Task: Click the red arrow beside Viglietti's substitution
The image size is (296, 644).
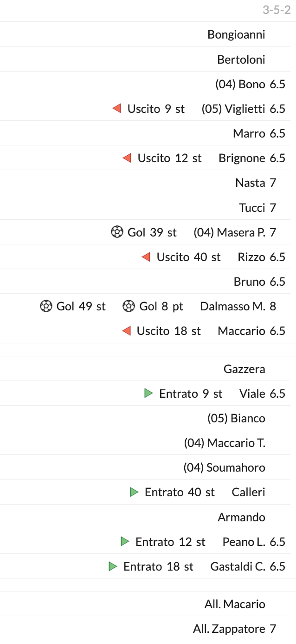Action: [117, 109]
